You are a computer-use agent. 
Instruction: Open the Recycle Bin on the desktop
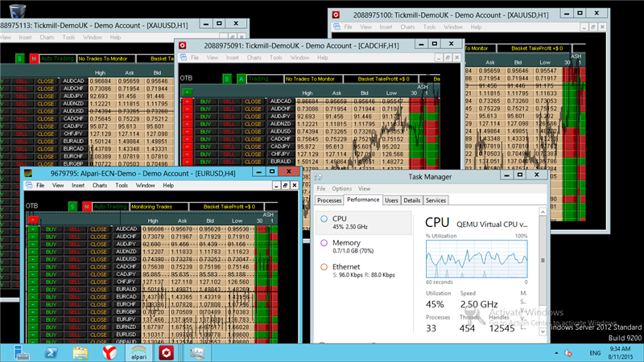pos(17,10)
